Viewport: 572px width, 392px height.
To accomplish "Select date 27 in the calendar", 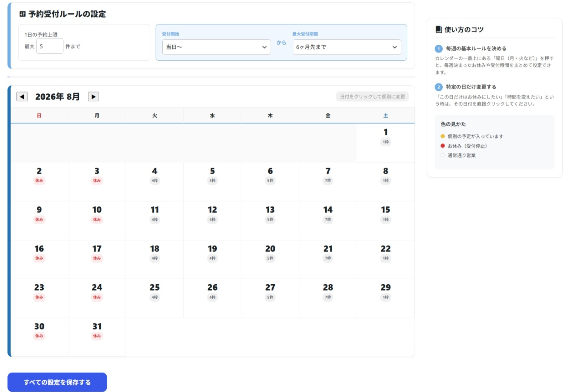I will tap(270, 298).
